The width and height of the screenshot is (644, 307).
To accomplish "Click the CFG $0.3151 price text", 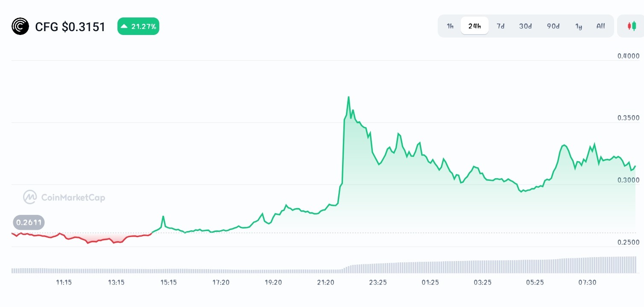I will coord(70,27).
